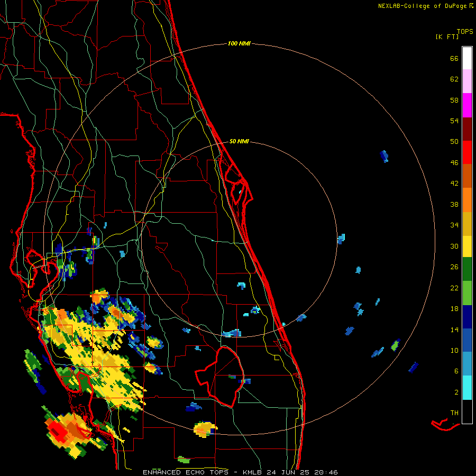Click the small green echo at the bottom edge
The image size is (476, 476).
184,460
